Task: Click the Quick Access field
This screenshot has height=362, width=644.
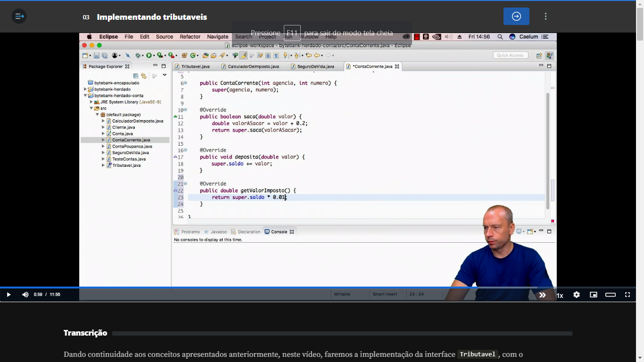Action: coord(510,55)
